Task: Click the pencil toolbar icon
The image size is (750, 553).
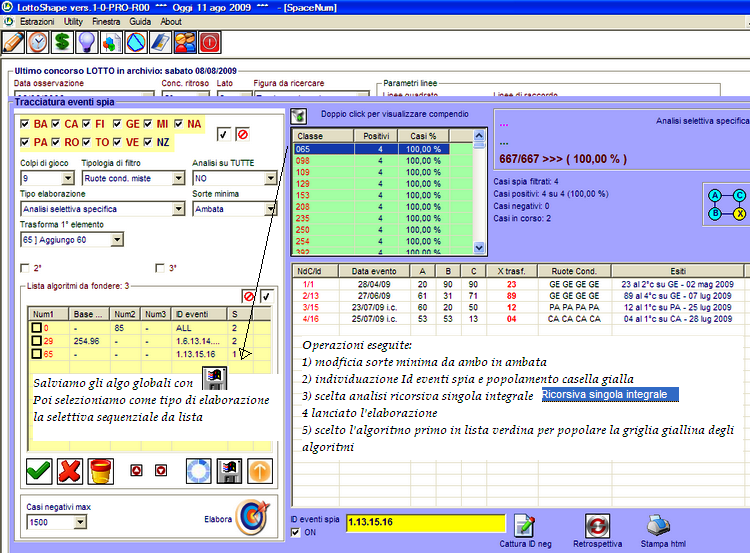Action: point(13,43)
